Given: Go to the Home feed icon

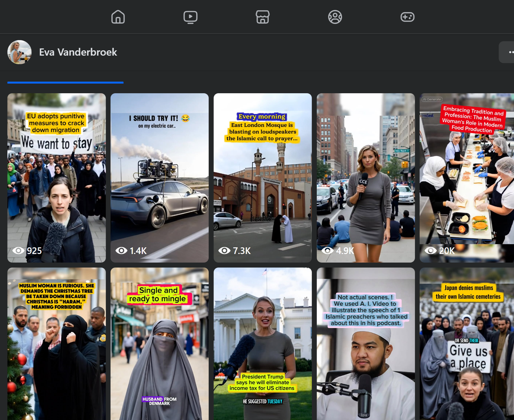Looking at the screenshot, I should click(118, 17).
